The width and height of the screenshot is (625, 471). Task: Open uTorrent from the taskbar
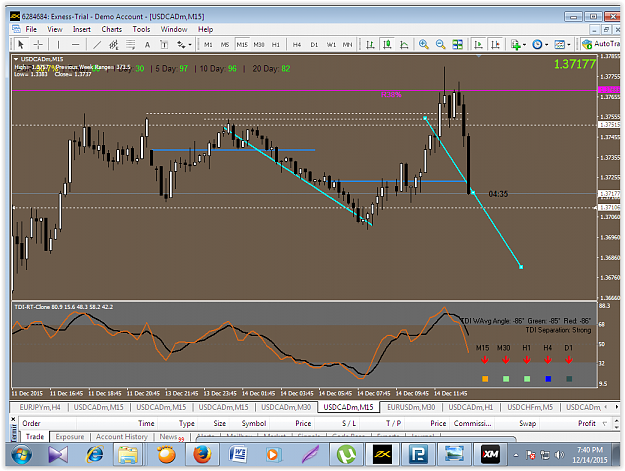pos(346,455)
